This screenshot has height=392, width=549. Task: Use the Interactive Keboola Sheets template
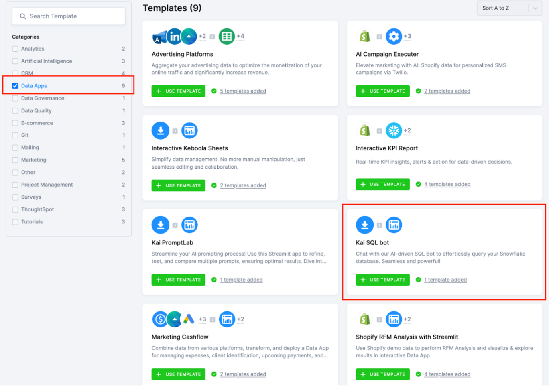179,185
